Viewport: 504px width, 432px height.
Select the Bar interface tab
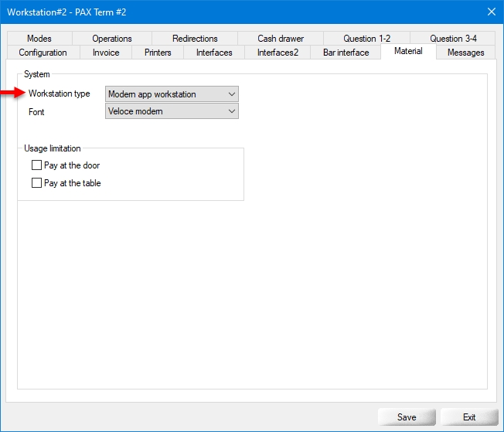(346, 53)
